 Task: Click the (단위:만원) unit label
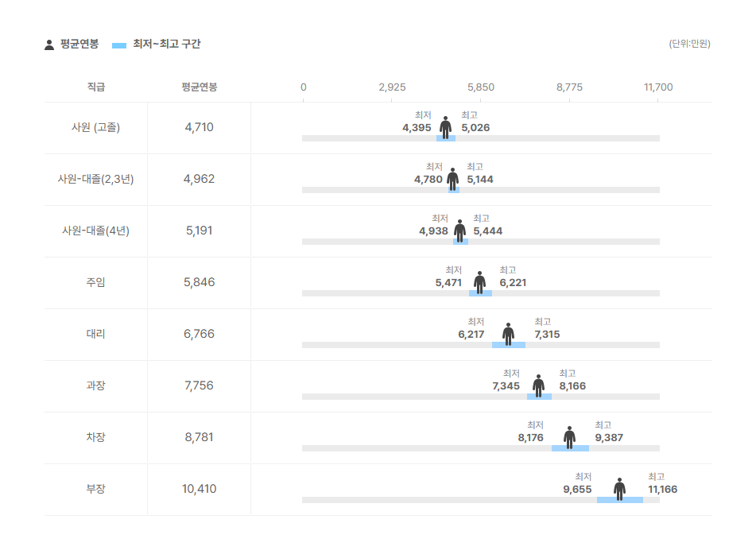(x=689, y=44)
